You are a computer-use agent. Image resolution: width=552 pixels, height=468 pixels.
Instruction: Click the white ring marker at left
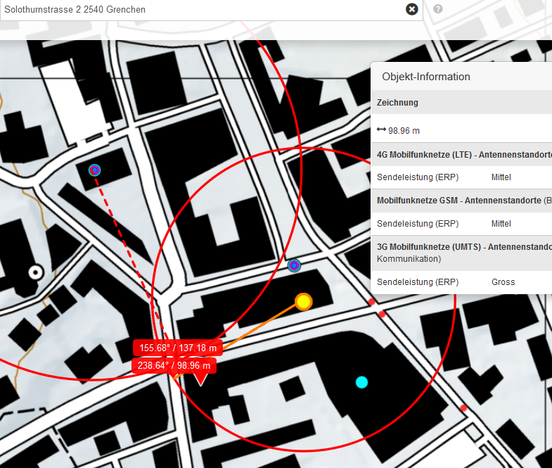36,272
